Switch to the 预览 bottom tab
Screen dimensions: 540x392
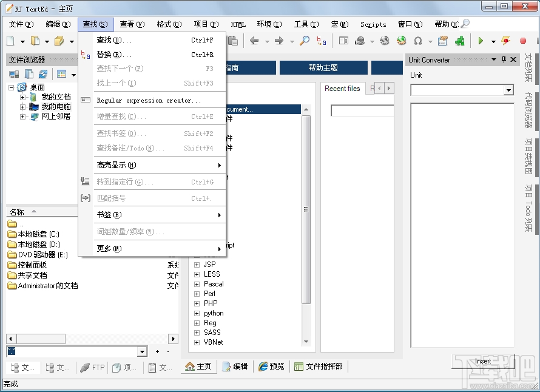pos(272,367)
